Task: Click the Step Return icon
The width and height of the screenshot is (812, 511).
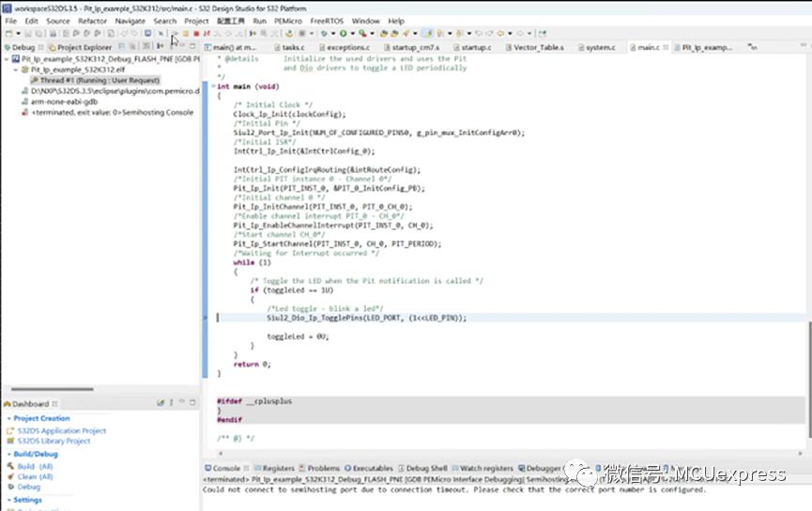Action: 239,33
